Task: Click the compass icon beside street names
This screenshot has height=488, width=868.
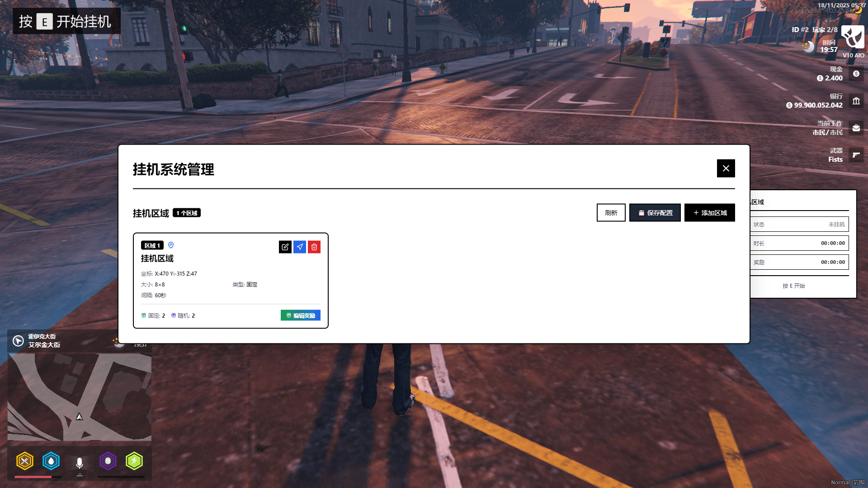Action: coord(18,341)
